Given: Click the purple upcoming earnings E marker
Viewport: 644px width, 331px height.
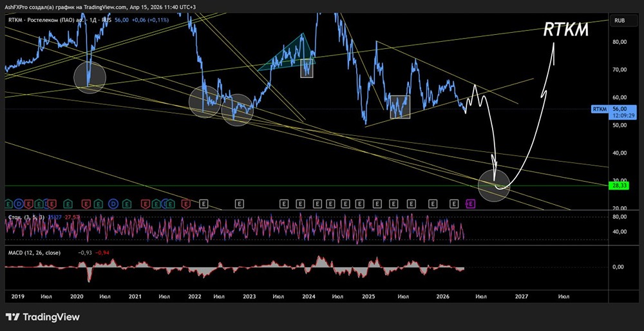Looking at the screenshot, I should pos(471,203).
